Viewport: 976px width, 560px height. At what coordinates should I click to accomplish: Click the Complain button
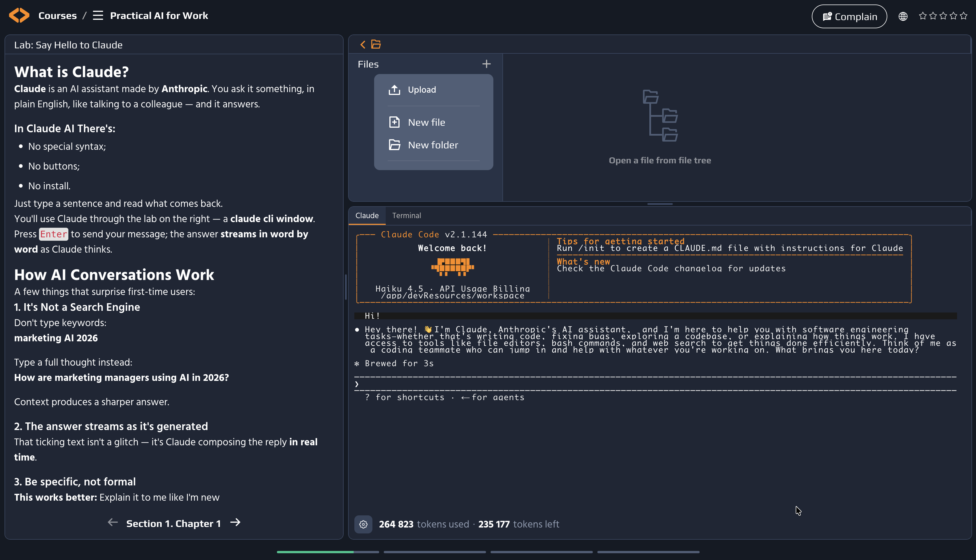tap(849, 16)
